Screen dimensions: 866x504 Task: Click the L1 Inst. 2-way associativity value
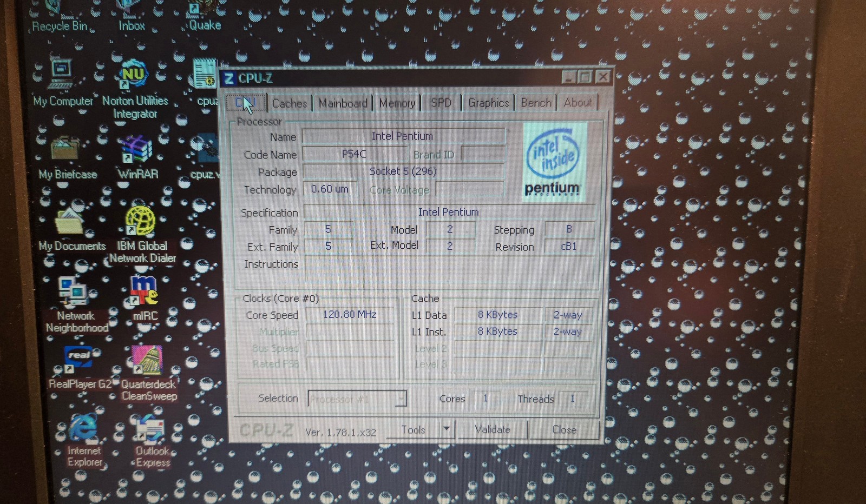coord(567,331)
